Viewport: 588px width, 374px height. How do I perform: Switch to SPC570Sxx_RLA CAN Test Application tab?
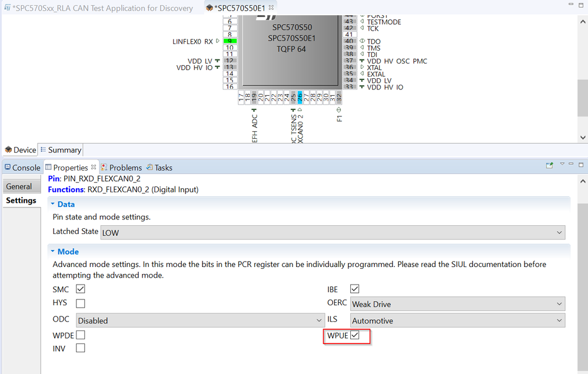(x=99, y=8)
